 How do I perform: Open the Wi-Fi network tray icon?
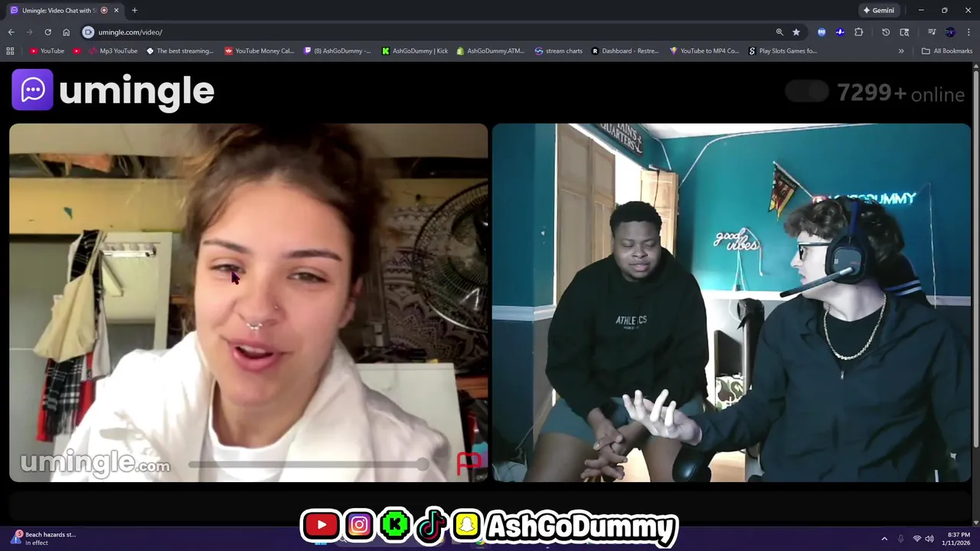click(916, 539)
